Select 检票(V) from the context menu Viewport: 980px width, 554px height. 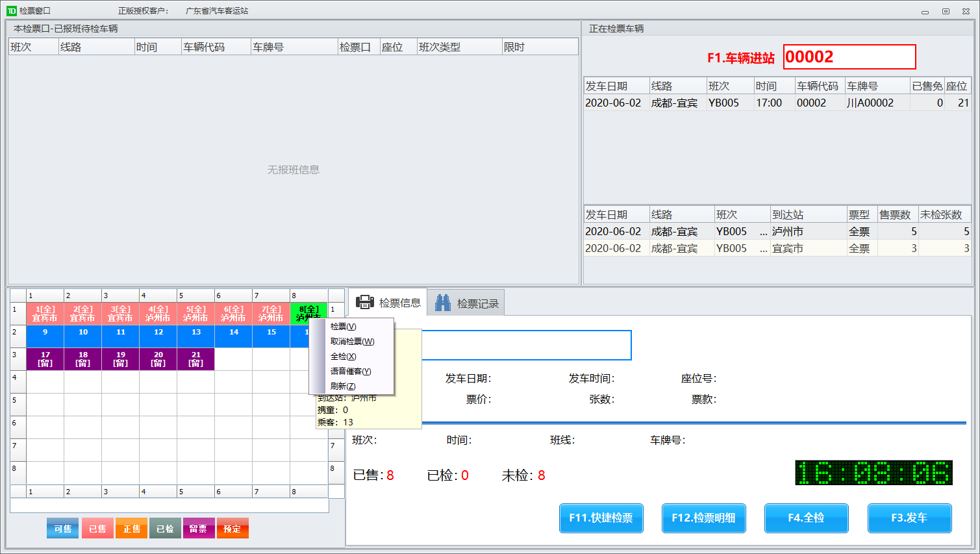click(344, 327)
